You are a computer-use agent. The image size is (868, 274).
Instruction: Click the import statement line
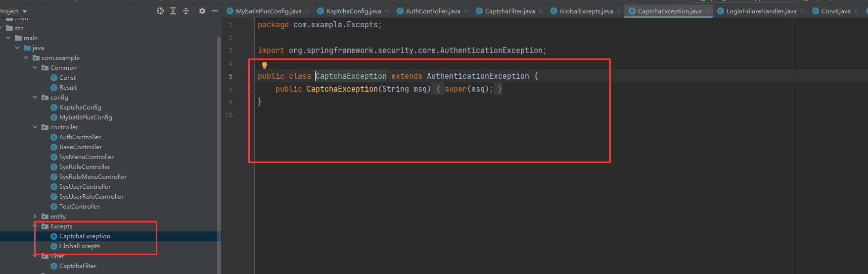pos(402,51)
